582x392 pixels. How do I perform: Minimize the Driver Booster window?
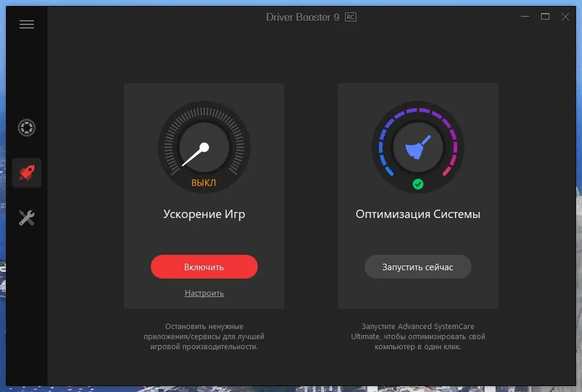coord(524,17)
